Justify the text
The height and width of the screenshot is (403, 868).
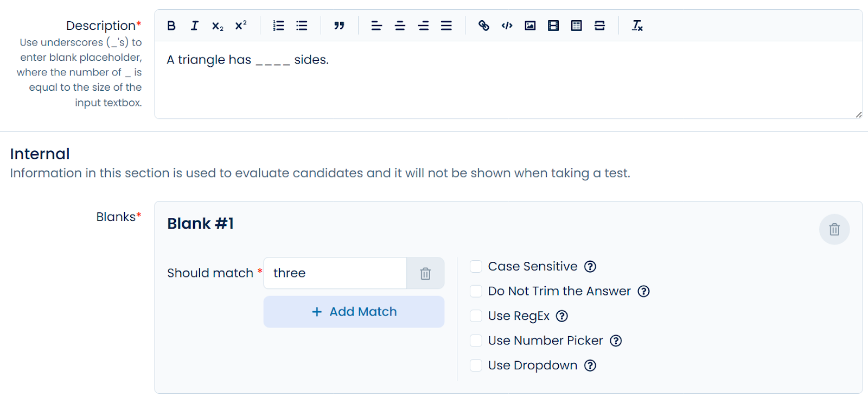point(446,26)
